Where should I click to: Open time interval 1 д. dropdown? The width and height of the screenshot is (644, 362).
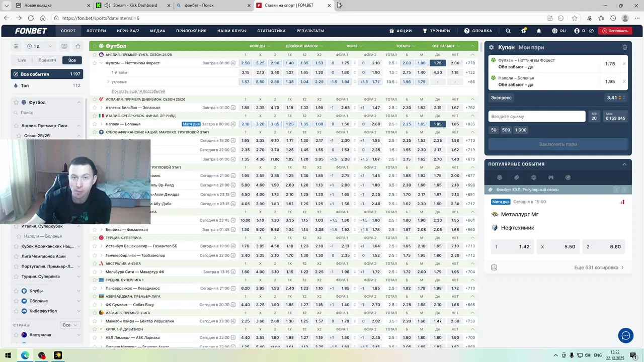point(40,46)
